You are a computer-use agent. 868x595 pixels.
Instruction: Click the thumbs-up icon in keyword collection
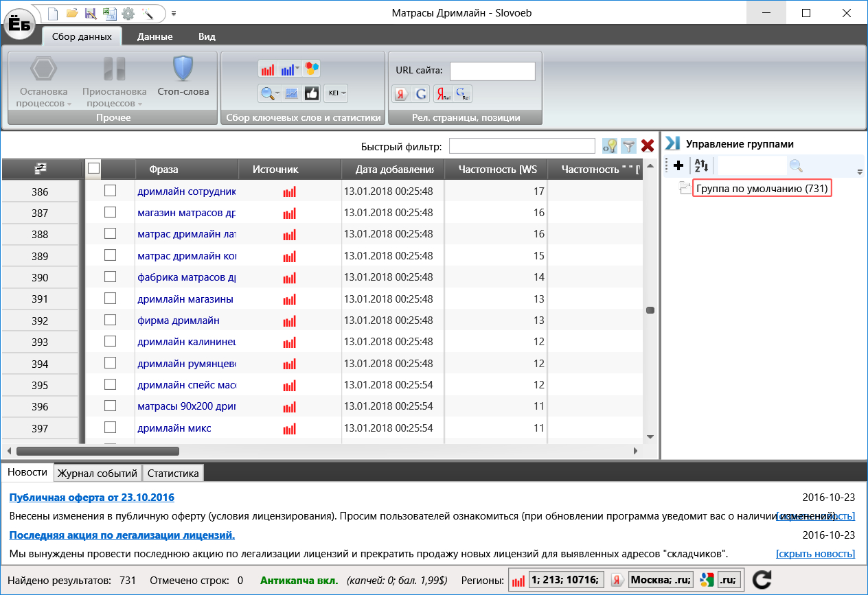pos(312,93)
